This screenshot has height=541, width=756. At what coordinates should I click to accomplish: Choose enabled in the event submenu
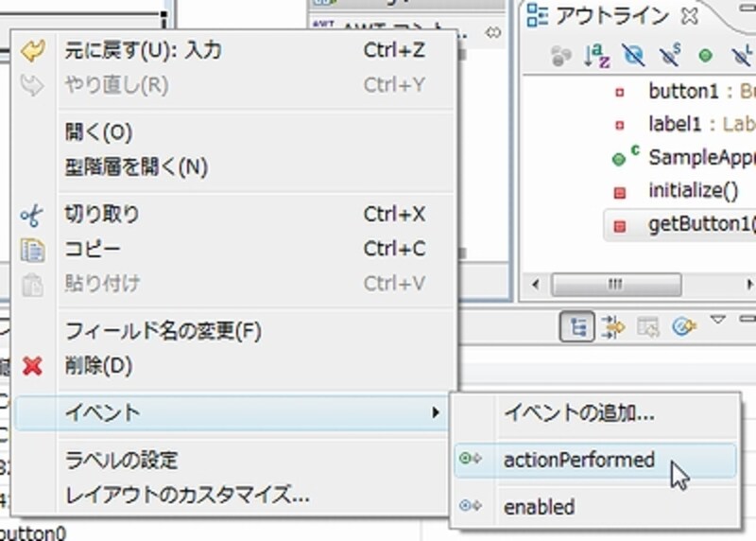539,507
